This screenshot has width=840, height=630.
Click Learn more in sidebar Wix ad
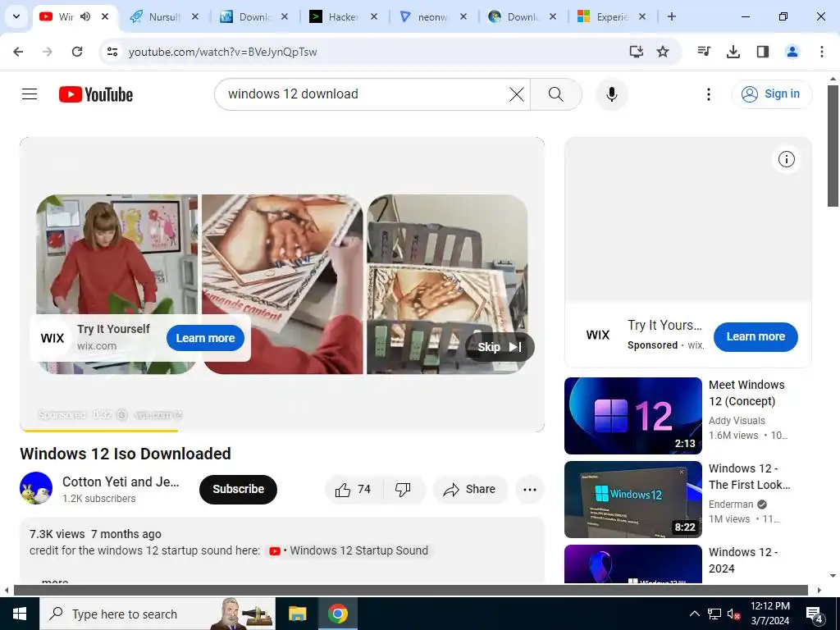coord(756,336)
